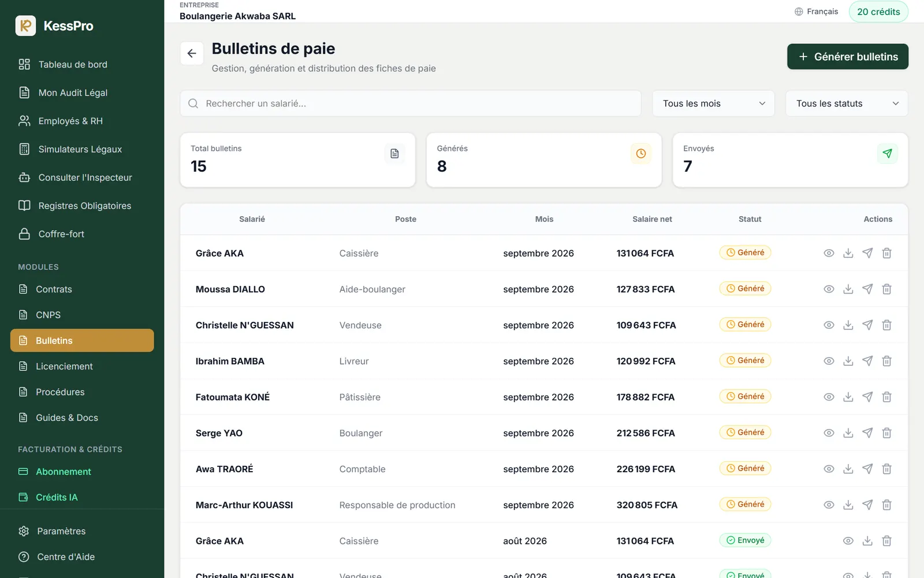Open Tableau de bord in sidebar
Viewport: 924px width, 578px height.
[x=82, y=64]
